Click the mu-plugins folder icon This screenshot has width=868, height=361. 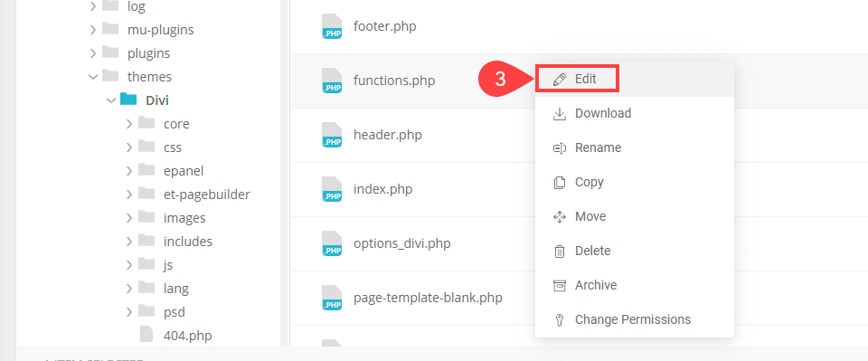click(x=110, y=29)
